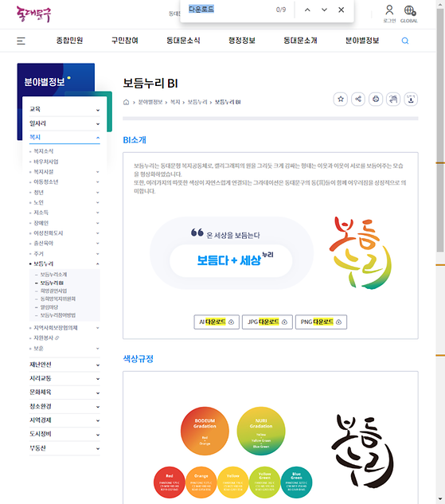Viewport: 445px width, 504px height.
Task: Expand the 청년 submenu chevron
Action: coord(98,193)
